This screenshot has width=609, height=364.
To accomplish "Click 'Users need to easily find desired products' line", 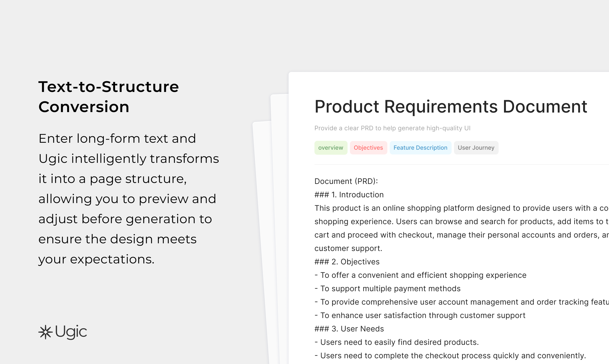I will click(397, 342).
